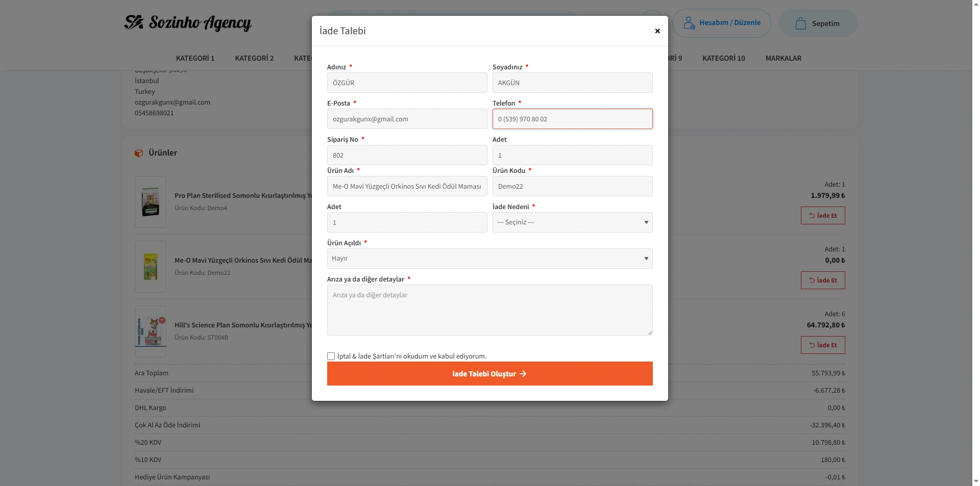
Task: Click the page scrollbar down arrow
Action: click(976, 481)
